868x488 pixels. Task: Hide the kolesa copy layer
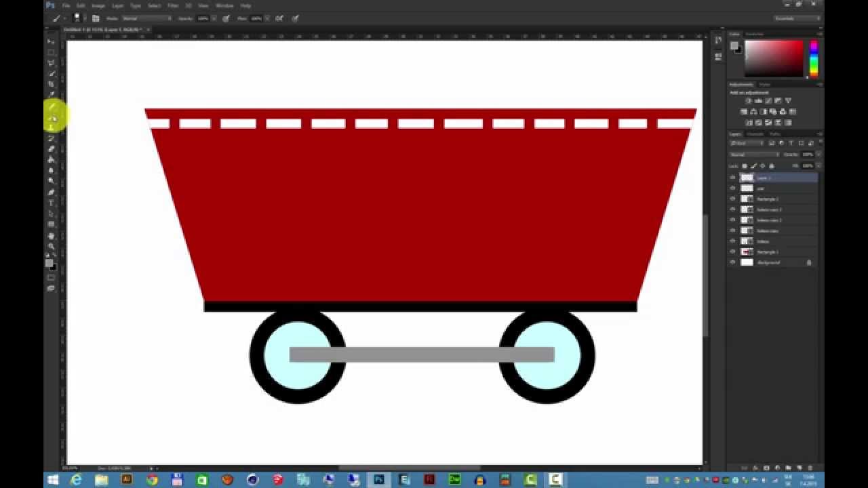pos(732,230)
